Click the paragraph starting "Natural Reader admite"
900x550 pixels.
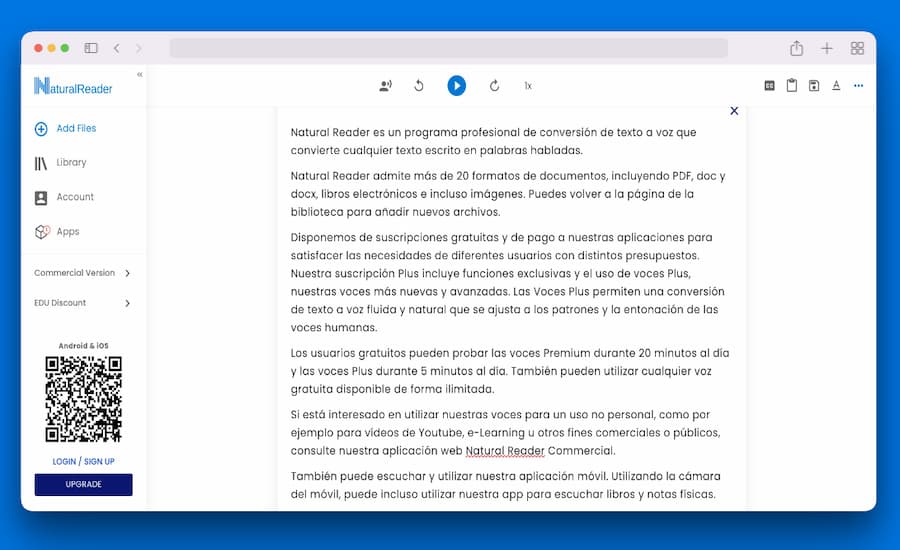coord(508,194)
